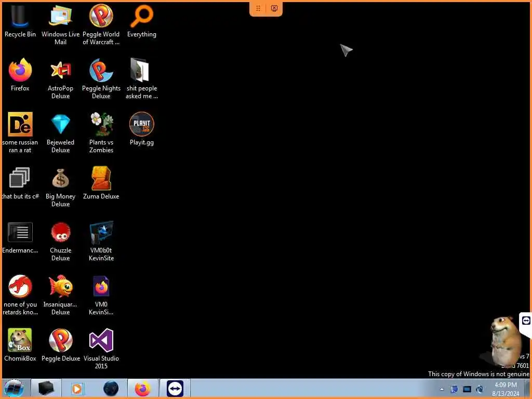The image size is (532, 399).
Task: Select the 'that but its c#' icon
Action: pos(20,183)
